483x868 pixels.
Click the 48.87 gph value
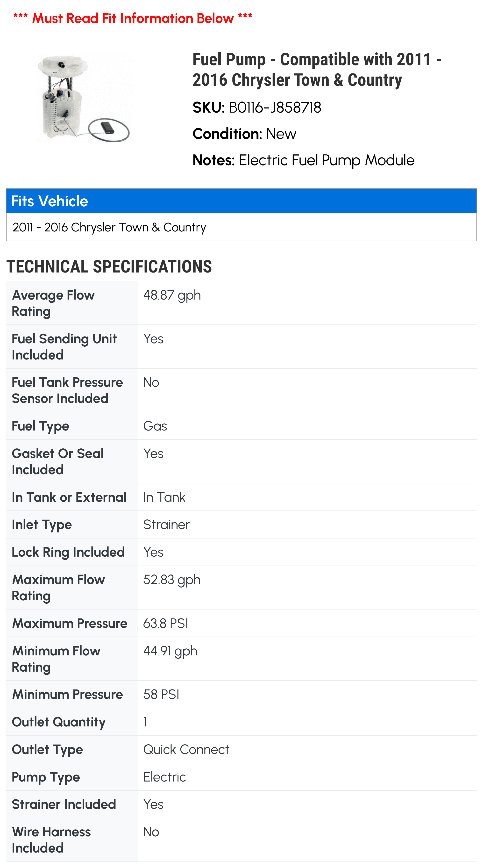coord(172,295)
